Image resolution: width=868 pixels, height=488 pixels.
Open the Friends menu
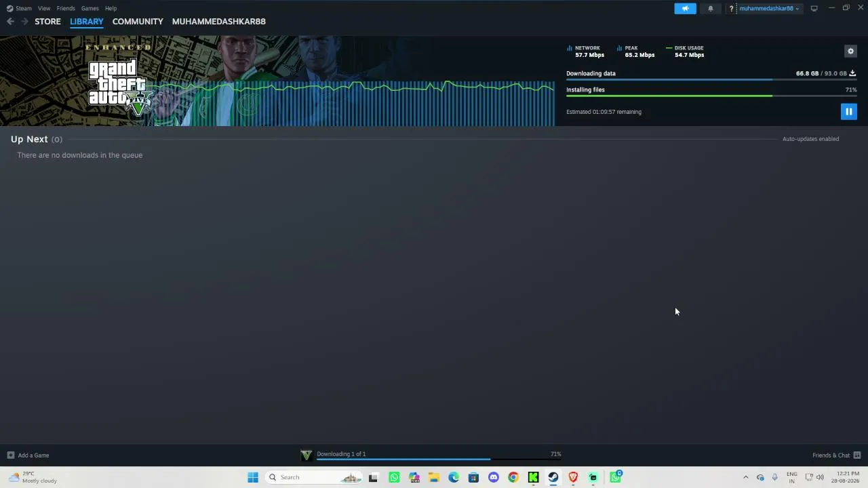[x=66, y=8]
